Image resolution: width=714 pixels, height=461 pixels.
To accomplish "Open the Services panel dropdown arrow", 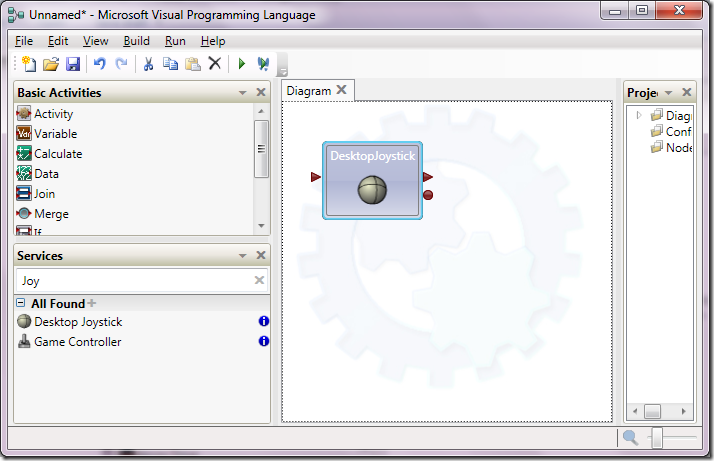I will 243,256.
